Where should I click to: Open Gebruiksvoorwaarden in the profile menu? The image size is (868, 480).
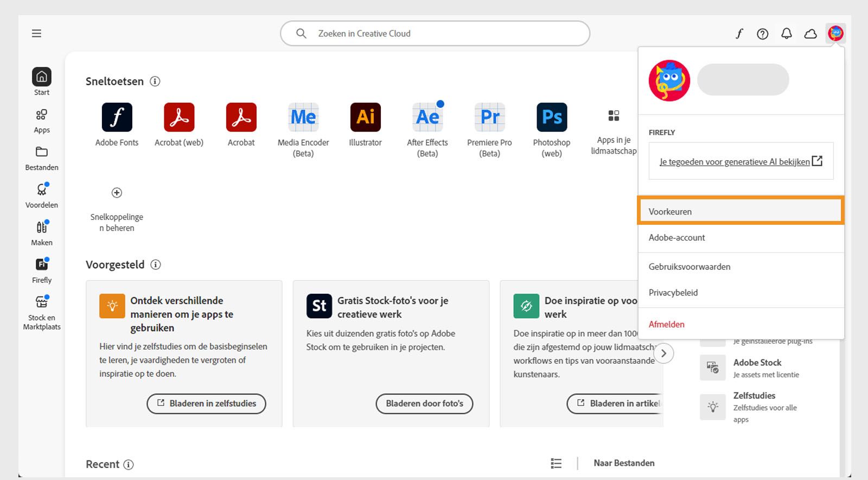click(741, 267)
